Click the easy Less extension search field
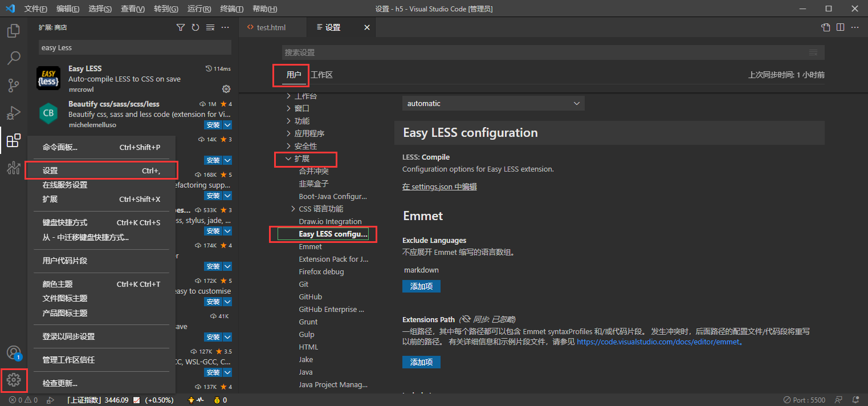Image resolution: width=868 pixels, height=406 pixels. point(135,48)
